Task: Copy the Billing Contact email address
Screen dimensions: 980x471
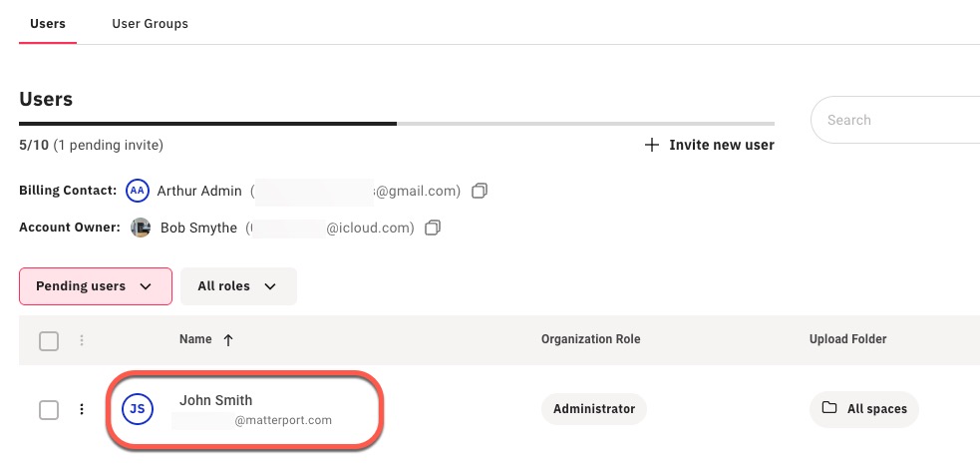Action: [x=480, y=190]
